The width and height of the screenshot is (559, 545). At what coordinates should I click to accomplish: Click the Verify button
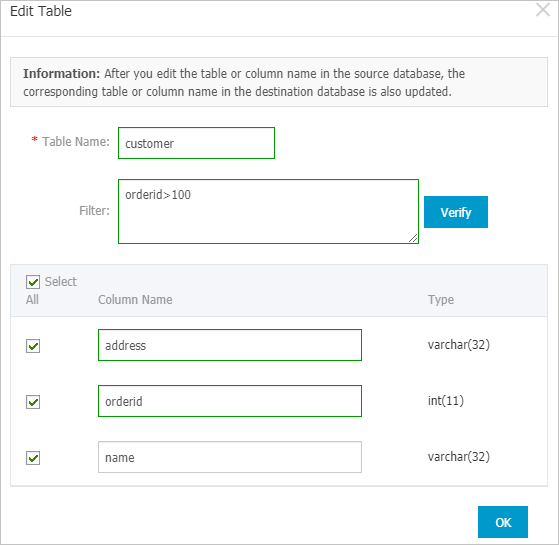click(x=456, y=212)
